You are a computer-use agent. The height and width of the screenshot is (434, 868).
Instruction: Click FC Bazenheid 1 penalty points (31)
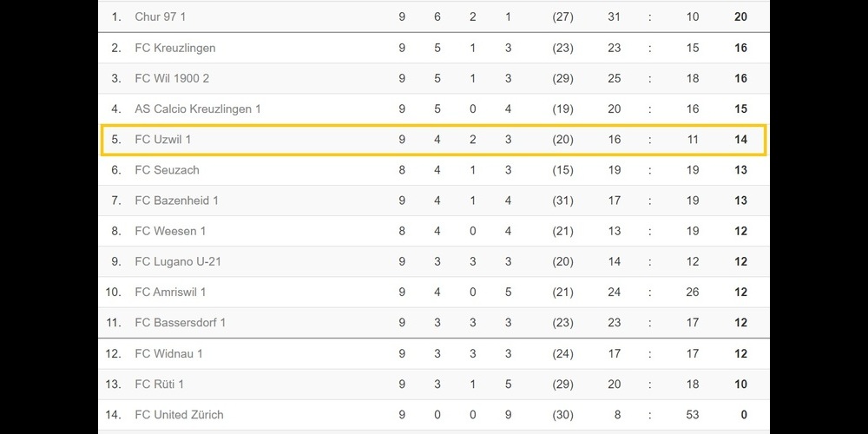click(562, 201)
